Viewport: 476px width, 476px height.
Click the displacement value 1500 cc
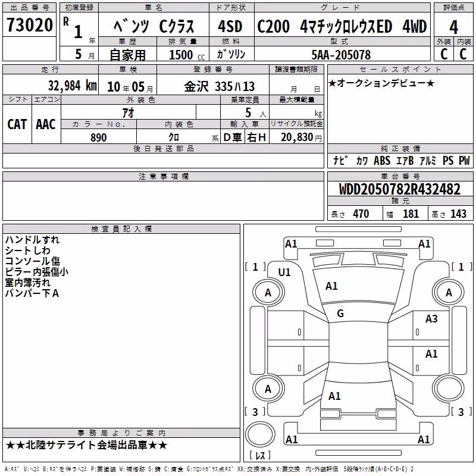[x=187, y=55]
